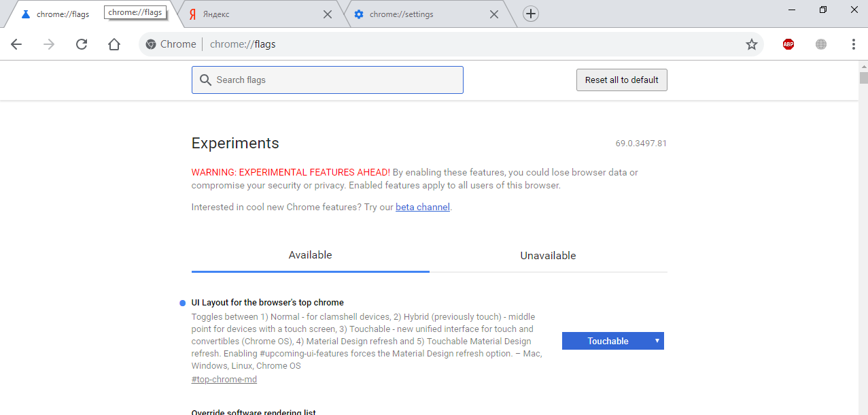Focus the Search flags field
868x415 pixels.
(x=333, y=80)
